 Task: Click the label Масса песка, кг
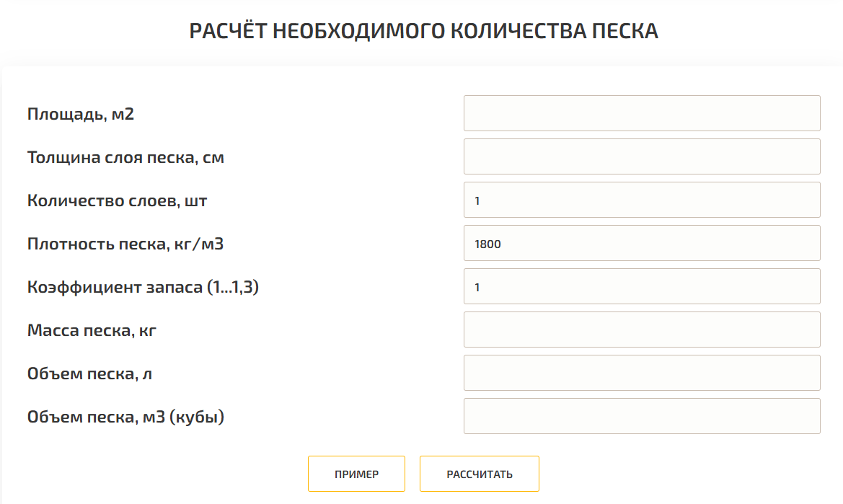click(92, 330)
